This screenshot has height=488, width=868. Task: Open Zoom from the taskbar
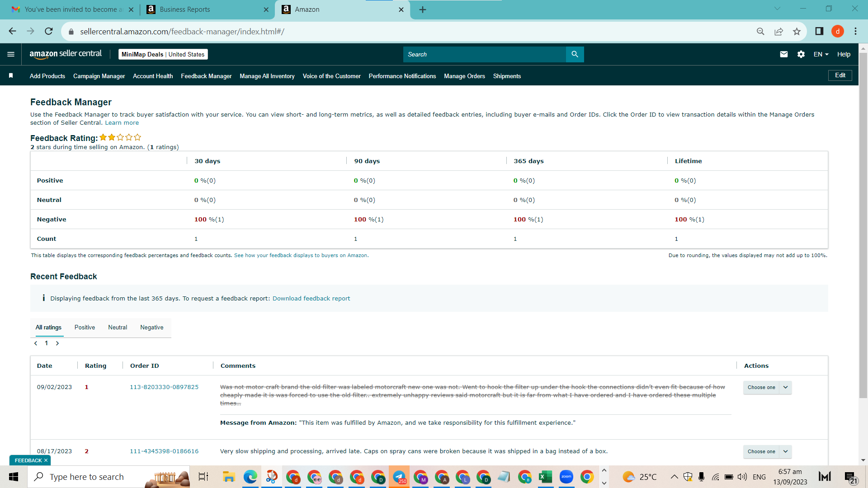coord(566,477)
